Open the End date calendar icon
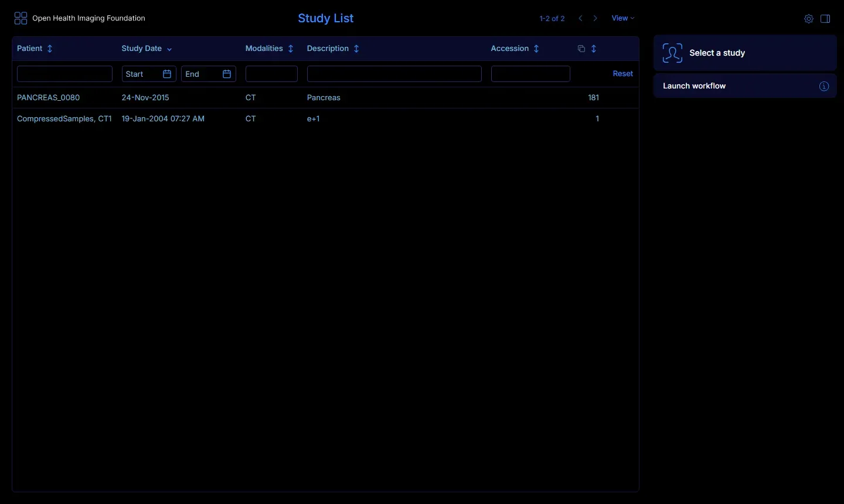This screenshot has width=844, height=504. coord(227,74)
